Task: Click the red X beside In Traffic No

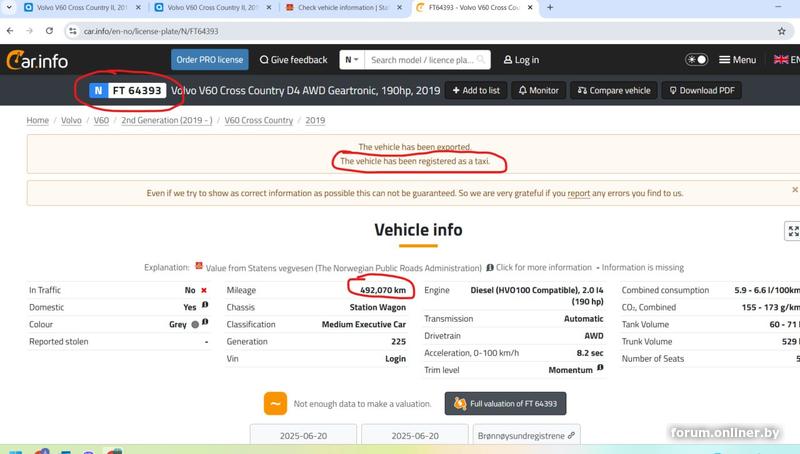Action: pos(204,290)
